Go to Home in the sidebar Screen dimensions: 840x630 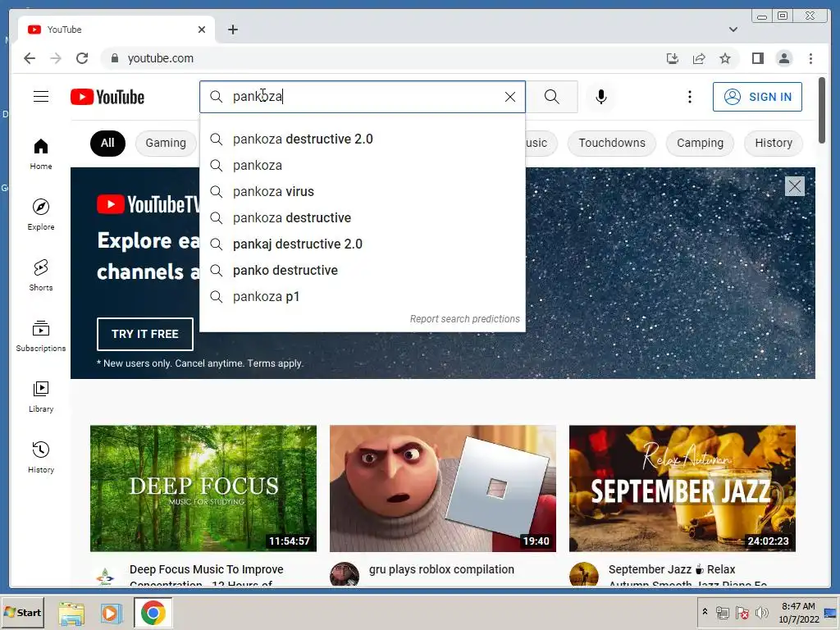[x=41, y=153]
